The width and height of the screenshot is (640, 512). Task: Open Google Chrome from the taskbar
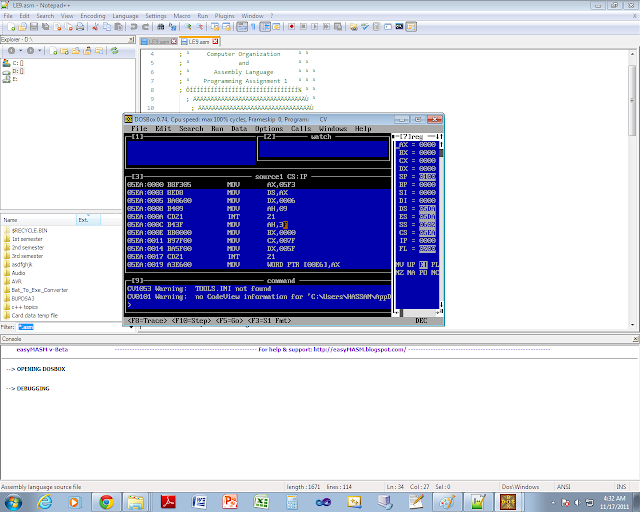[107, 502]
